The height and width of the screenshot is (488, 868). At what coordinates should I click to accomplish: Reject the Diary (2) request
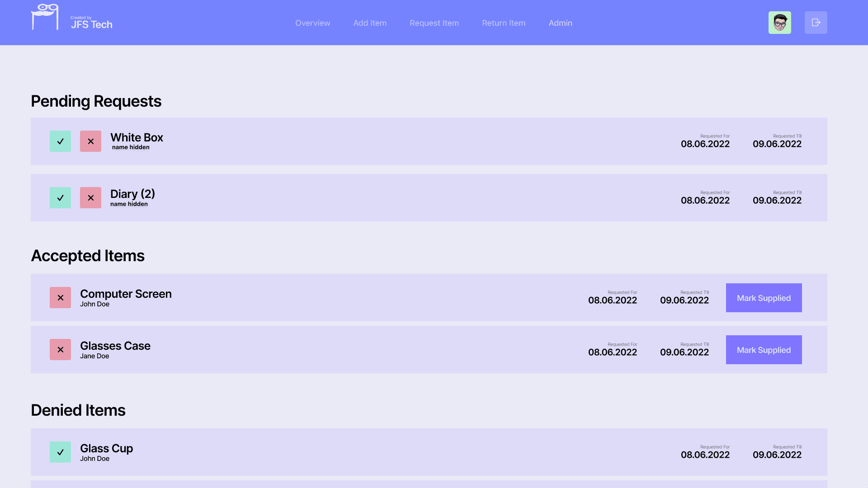pyautogui.click(x=90, y=197)
